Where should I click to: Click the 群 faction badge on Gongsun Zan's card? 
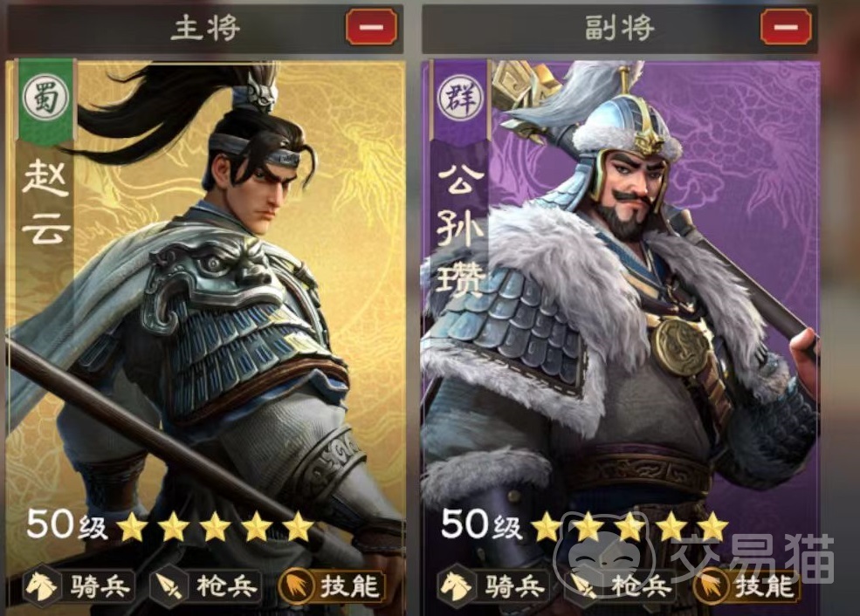point(460,98)
